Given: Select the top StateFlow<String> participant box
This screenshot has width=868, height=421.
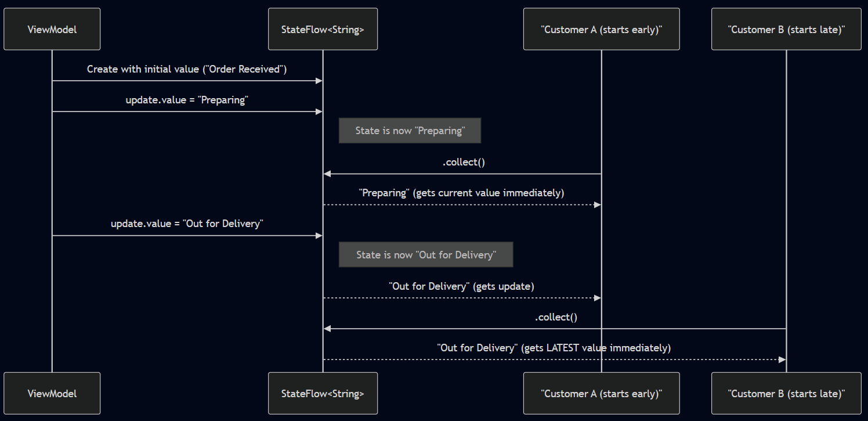Looking at the screenshot, I should (x=323, y=29).
